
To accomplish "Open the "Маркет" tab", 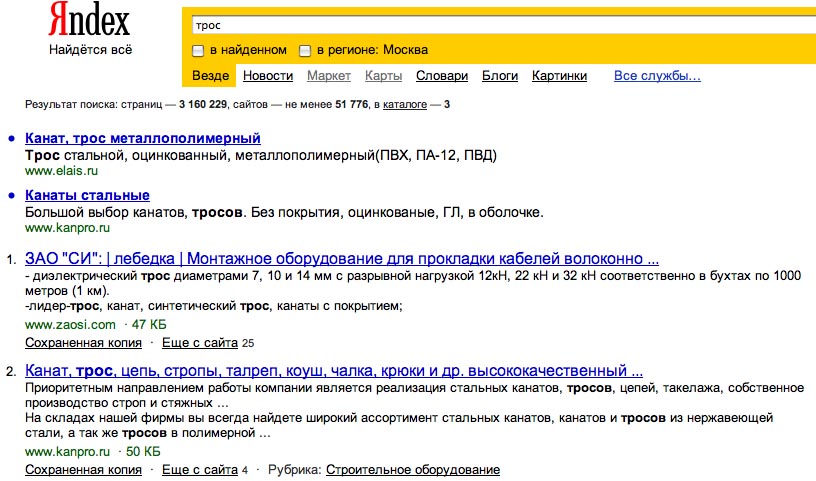I will click(329, 76).
